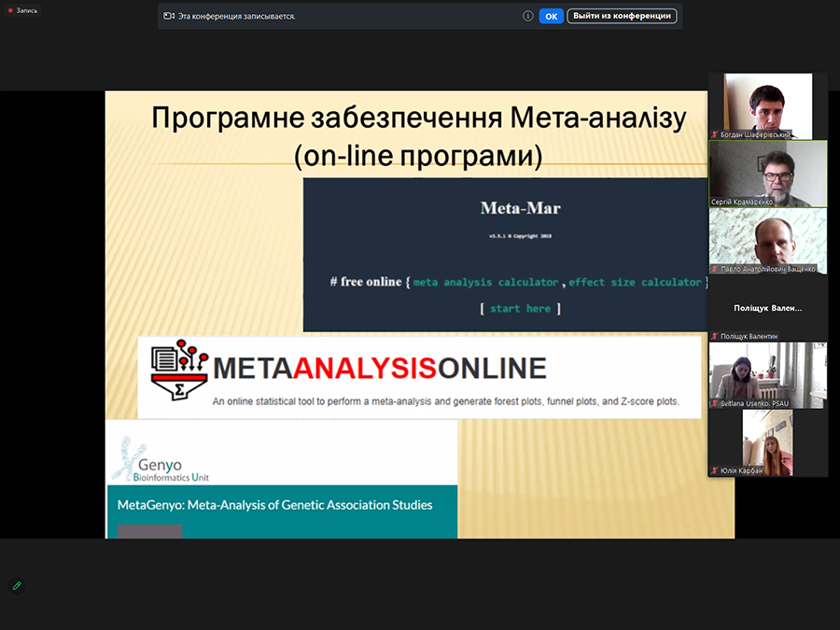This screenshot has height=630, width=840.
Task: Click muted mic icon beside Богдан Шаферівський
Action: (714, 134)
